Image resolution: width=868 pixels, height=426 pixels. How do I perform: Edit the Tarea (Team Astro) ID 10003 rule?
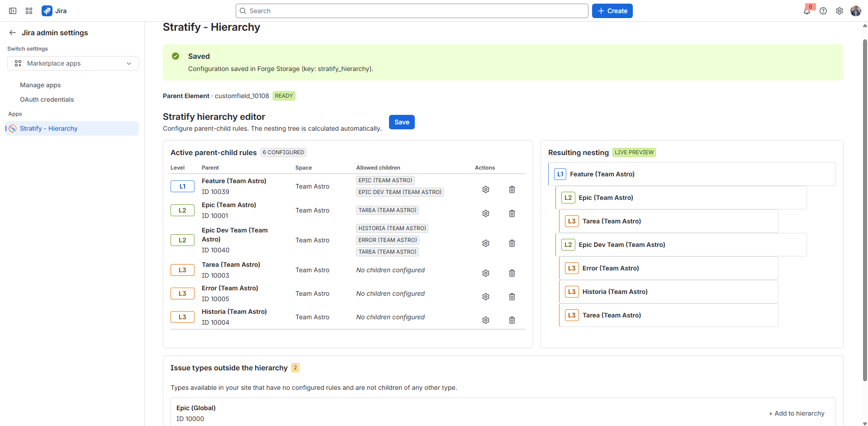point(486,273)
